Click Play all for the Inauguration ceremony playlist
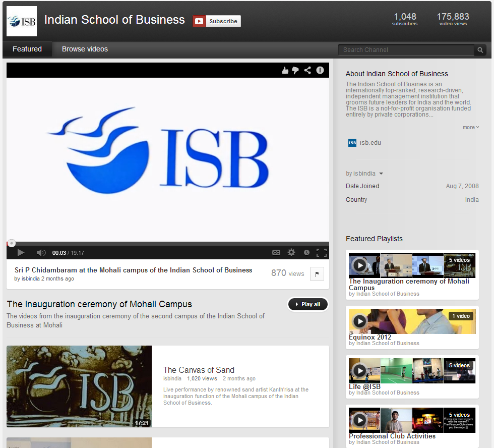Screen dimensions: 494x448 click(307, 304)
